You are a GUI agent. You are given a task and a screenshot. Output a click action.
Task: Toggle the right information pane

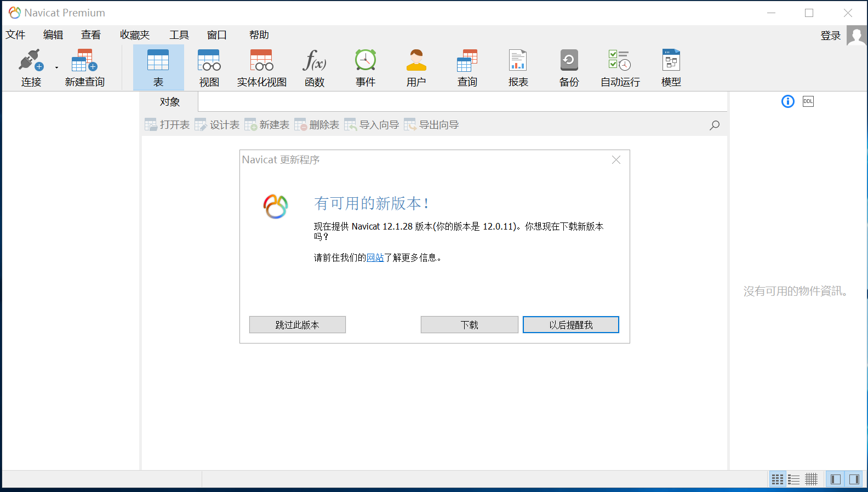[x=854, y=479]
